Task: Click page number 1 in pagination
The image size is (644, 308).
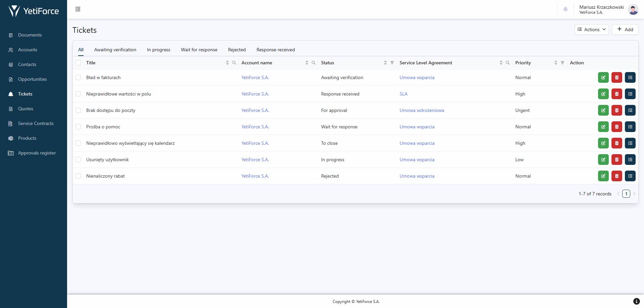Action: (626, 194)
